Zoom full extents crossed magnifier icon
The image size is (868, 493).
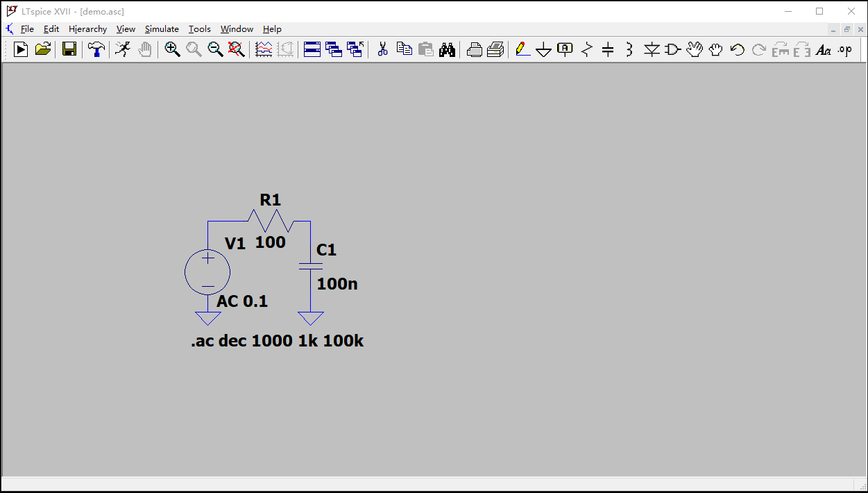pyautogui.click(x=237, y=49)
